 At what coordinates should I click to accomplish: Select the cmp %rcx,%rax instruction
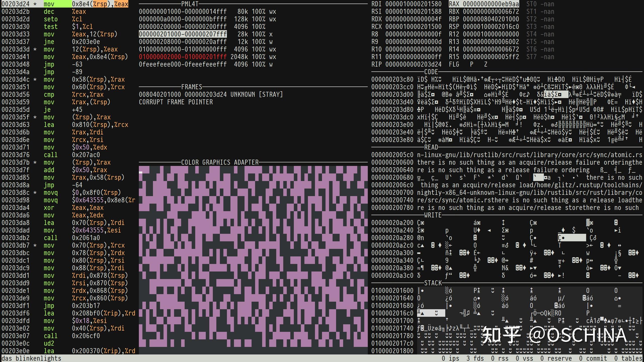[53, 95]
